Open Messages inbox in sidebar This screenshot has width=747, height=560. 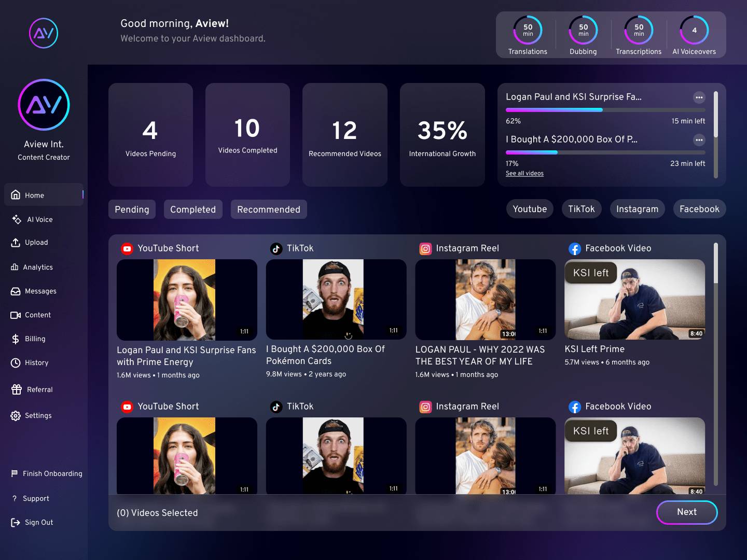(40, 291)
